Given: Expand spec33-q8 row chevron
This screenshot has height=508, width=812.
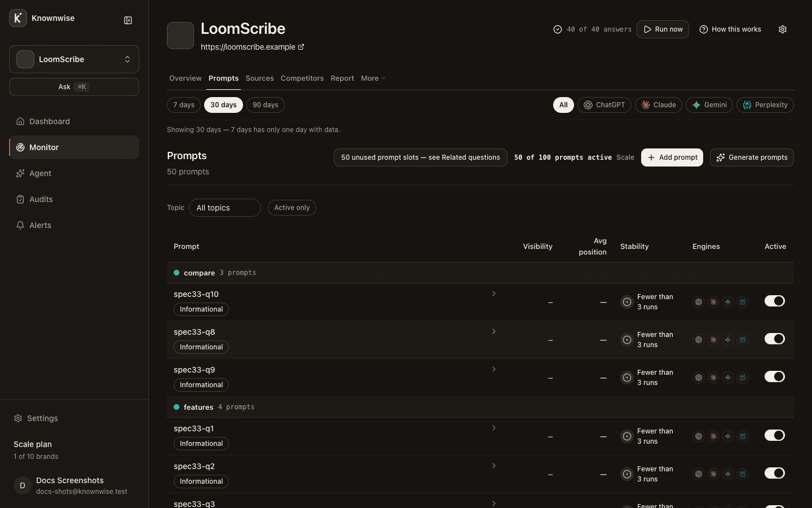Looking at the screenshot, I should (x=494, y=331).
